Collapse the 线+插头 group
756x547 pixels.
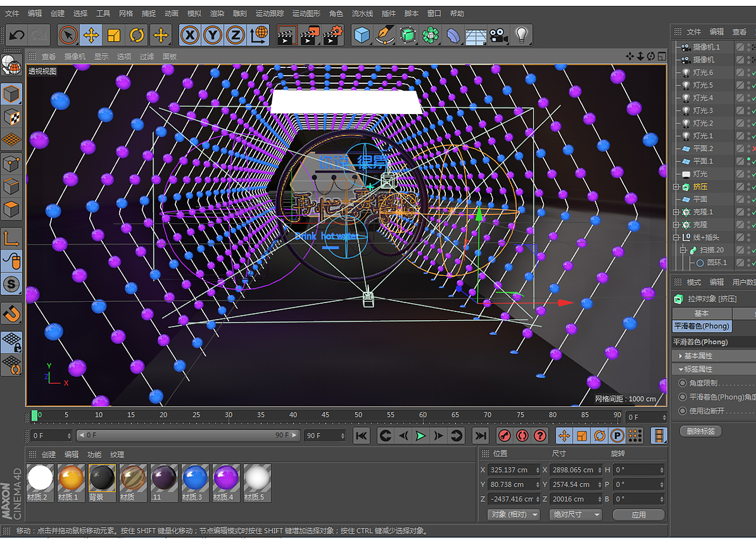(x=676, y=237)
